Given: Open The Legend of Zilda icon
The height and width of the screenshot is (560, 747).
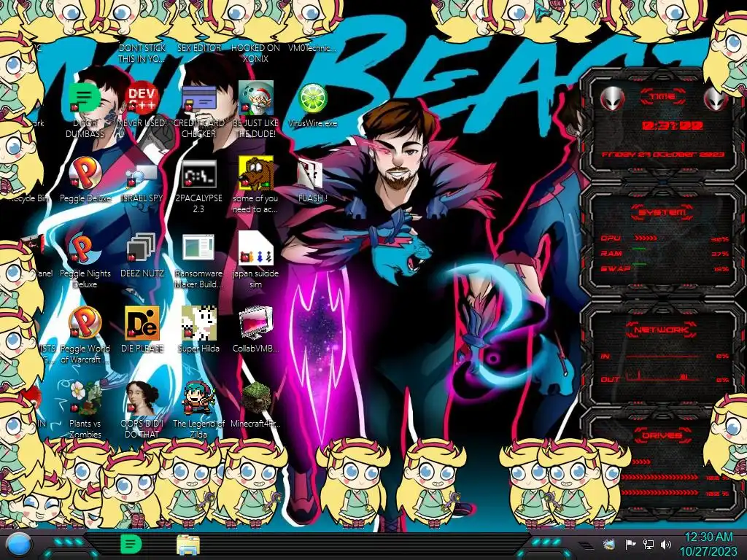Looking at the screenshot, I should (x=198, y=398).
